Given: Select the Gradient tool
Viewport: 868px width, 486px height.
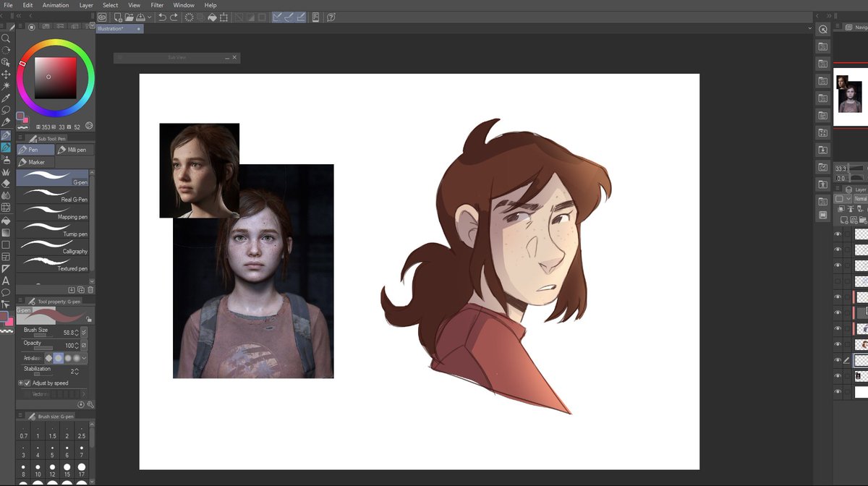Looking at the screenshot, I should (x=6, y=232).
